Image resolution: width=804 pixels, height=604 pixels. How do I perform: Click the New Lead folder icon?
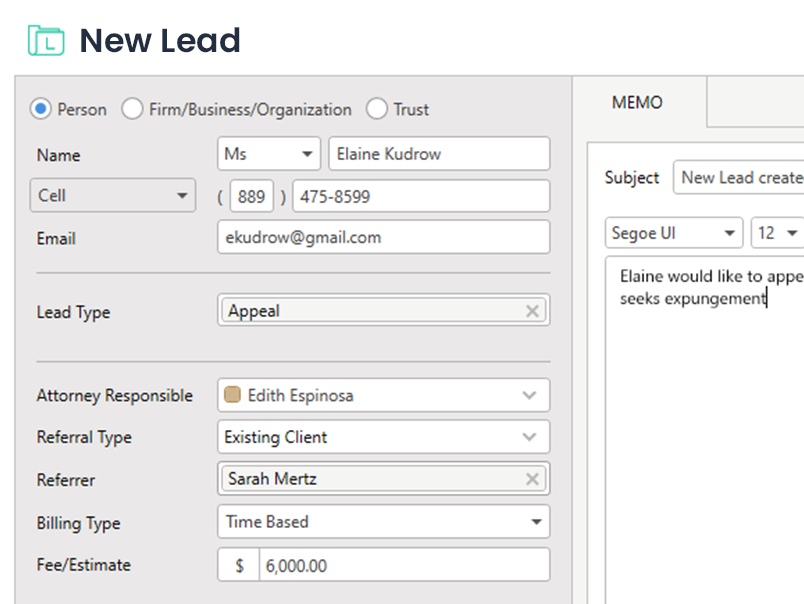click(x=46, y=41)
